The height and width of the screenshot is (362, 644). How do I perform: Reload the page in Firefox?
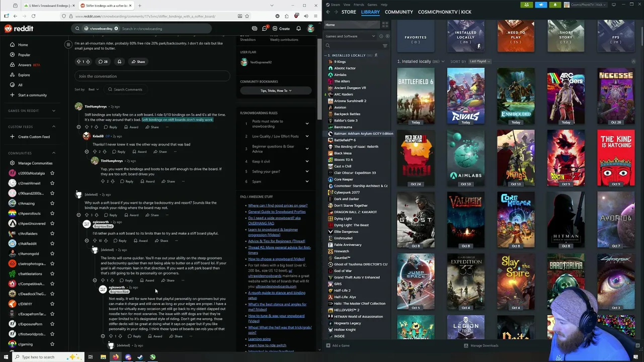point(33,16)
